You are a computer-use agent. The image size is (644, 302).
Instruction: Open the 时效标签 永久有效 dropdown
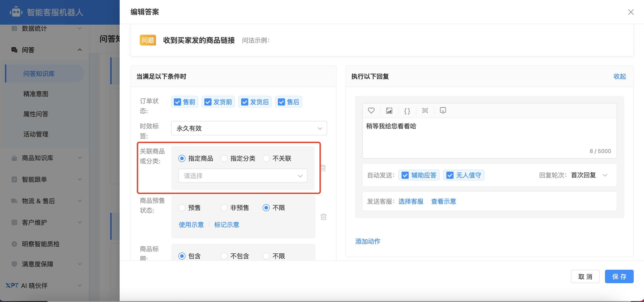point(249,128)
